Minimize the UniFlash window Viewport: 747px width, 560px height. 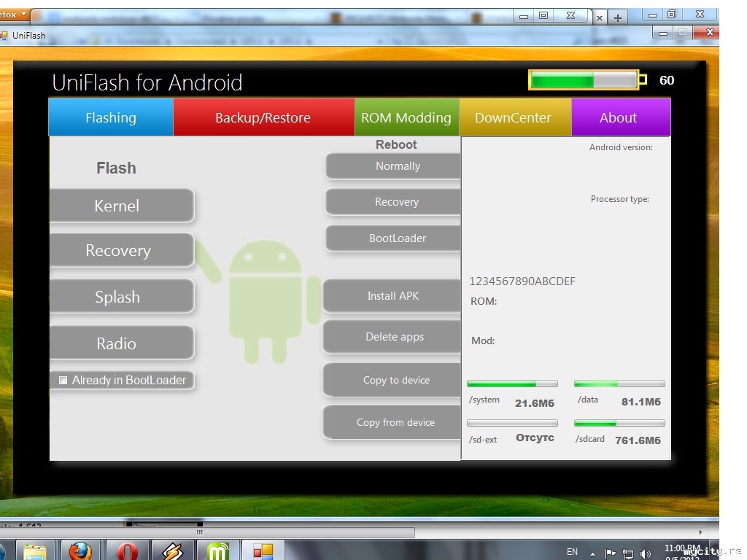662,32
